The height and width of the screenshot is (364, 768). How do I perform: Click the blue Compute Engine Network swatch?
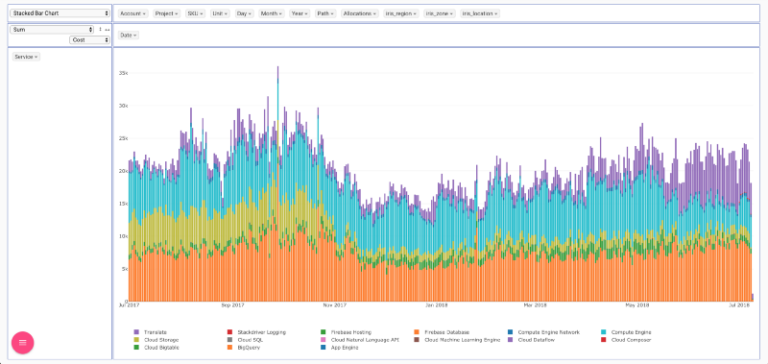point(510,332)
